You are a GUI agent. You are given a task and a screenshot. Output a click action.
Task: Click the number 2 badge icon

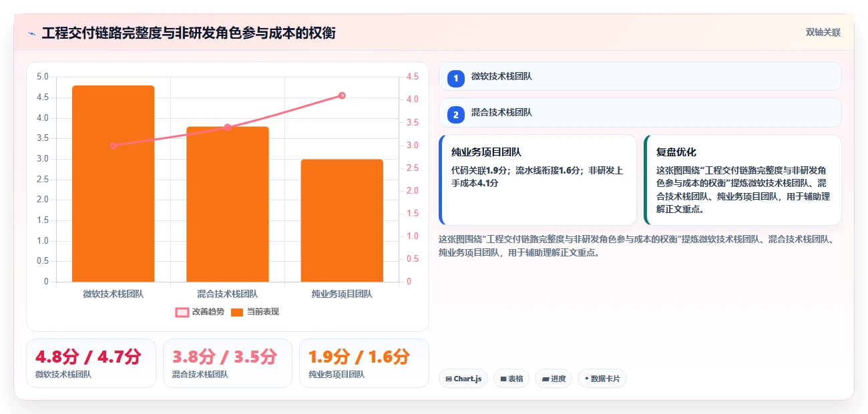point(456,115)
